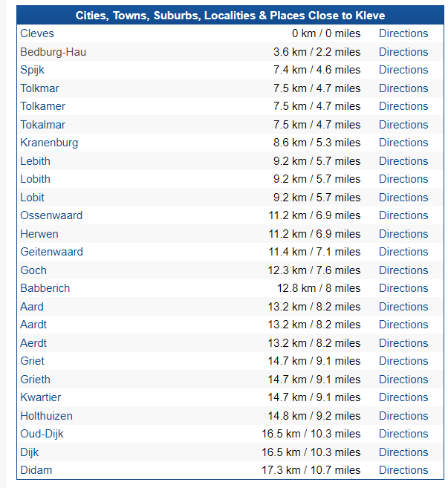Get Directions to Holthuizen
Screen dimensions: 448x488
point(403,416)
